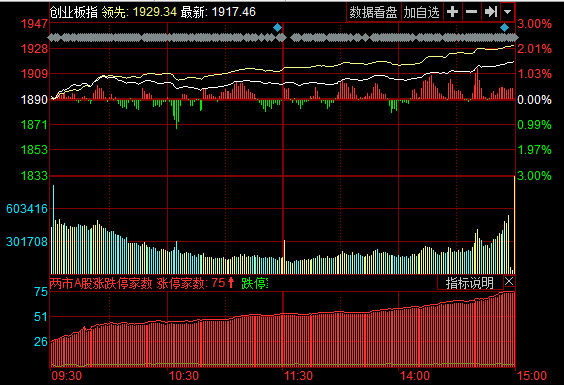Click the minus zoom-out icon

coord(471,12)
